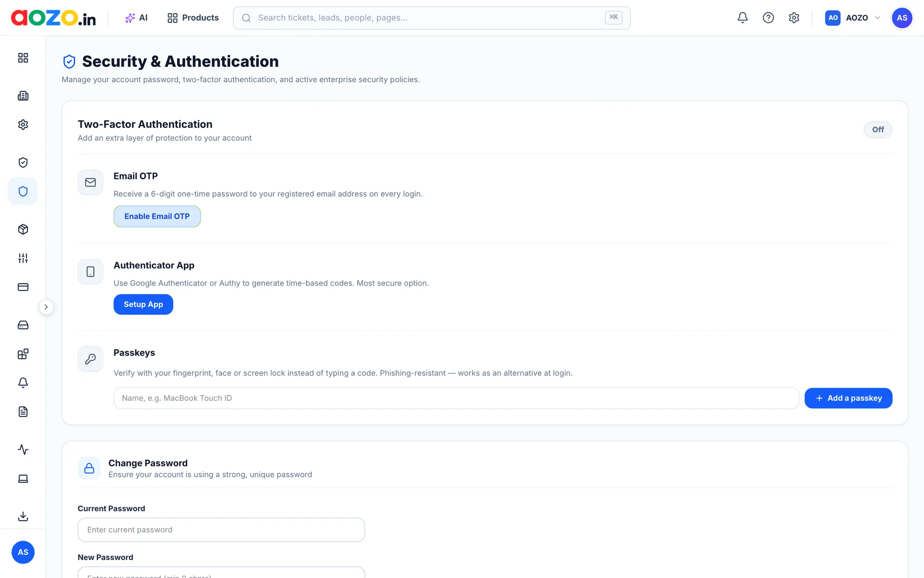Viewport: 924px width, 578px height.
Task: Open top bar settings gear
Action: click(x=794, y=17)
